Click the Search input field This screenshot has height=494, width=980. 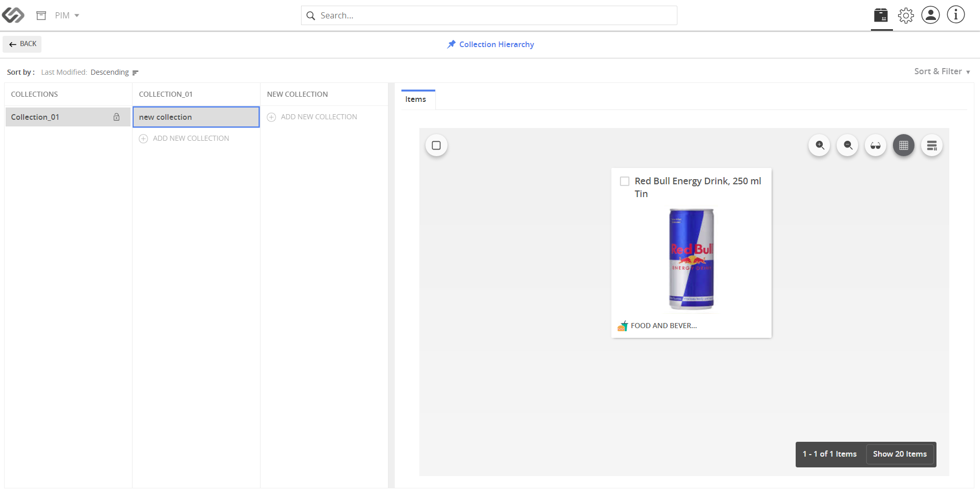click(x=489, y=15)
